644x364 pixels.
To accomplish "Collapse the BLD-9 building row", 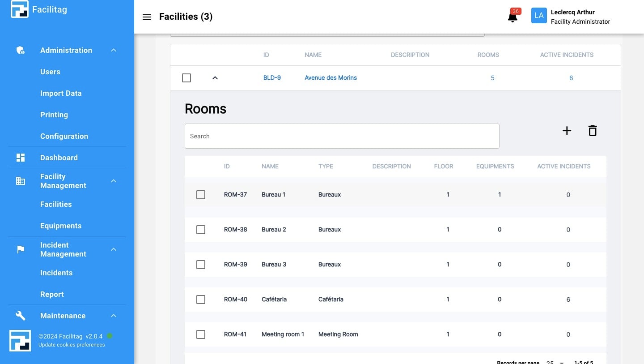I will [x=215, y=77].
